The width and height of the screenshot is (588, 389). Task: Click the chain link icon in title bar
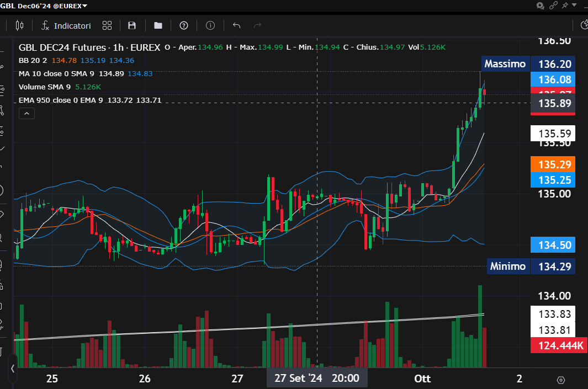tap(553, 6)
